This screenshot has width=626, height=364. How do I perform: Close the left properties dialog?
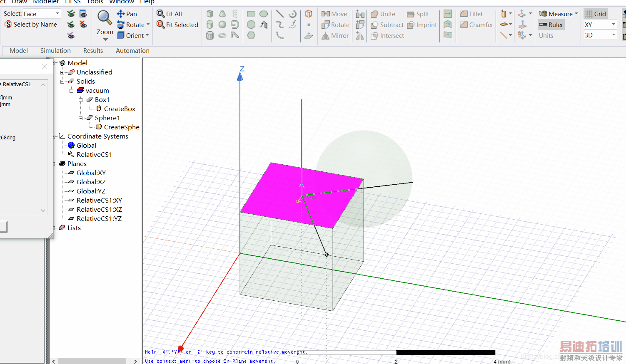[45, 66]
